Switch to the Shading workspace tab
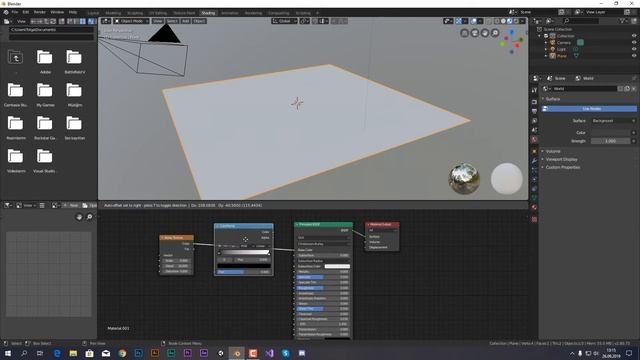640x360 pixels. click(x=208, y=13)
